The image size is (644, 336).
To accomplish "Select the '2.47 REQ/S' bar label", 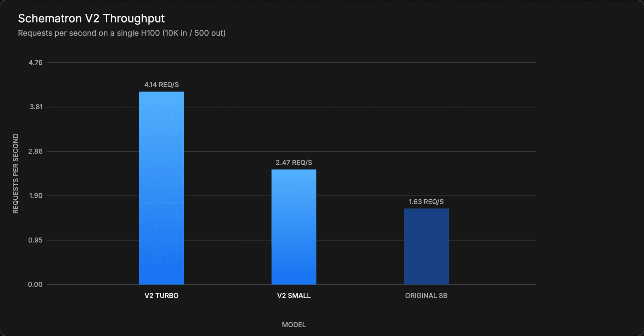I will pos(294,162).
